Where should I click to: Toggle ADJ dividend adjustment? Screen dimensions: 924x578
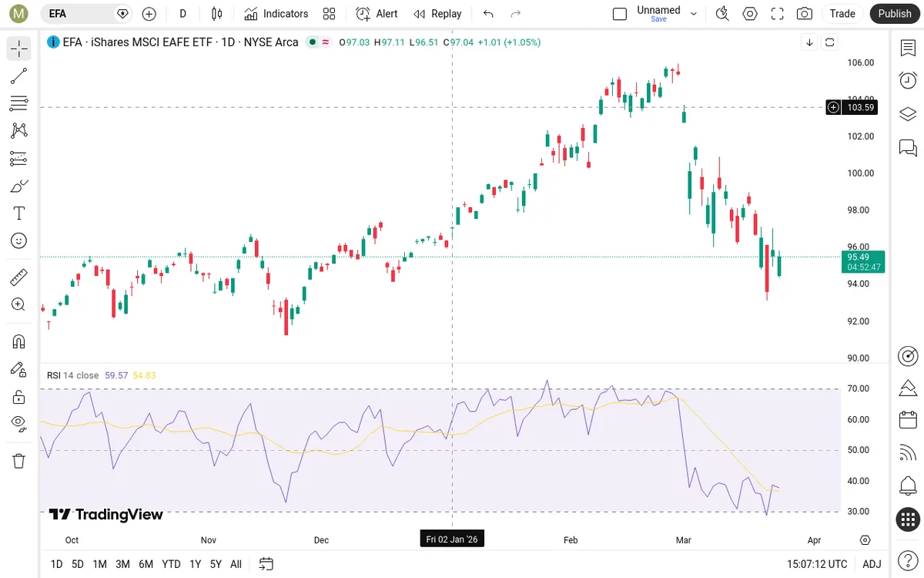point(872,564)
